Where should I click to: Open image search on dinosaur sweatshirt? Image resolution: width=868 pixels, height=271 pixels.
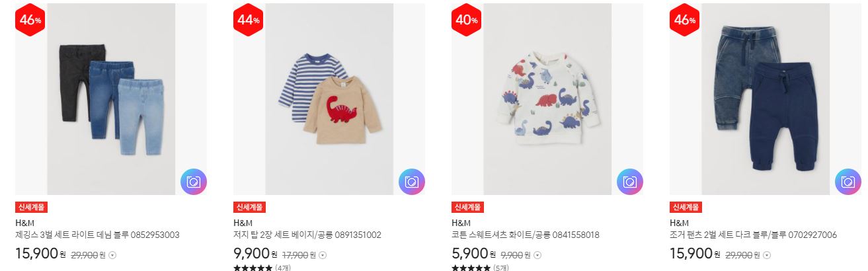click(629, 182)
